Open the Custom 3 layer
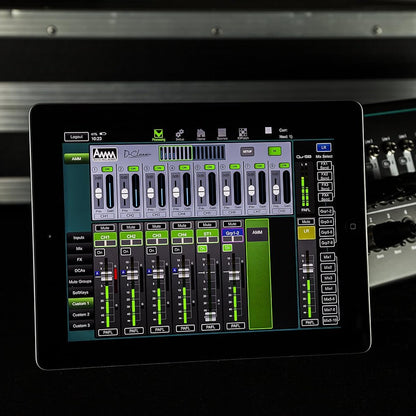 pyautogui.click(x=81, y=326)
